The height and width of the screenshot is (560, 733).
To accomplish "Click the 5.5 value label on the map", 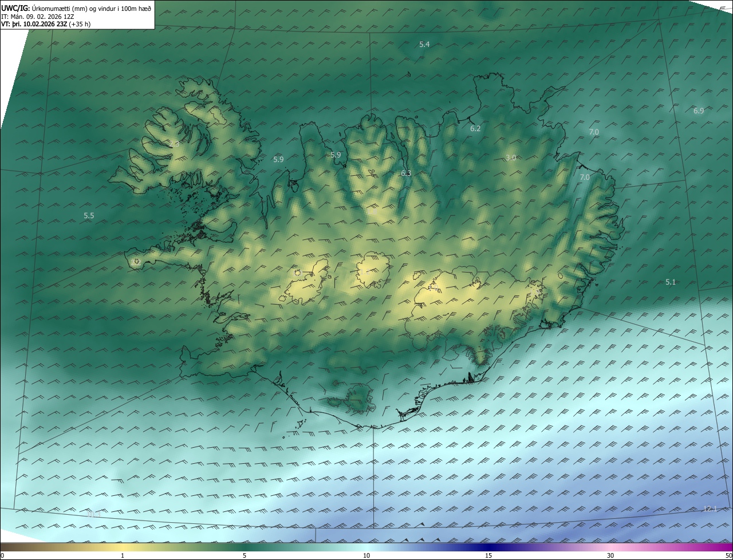I will 89,215.
